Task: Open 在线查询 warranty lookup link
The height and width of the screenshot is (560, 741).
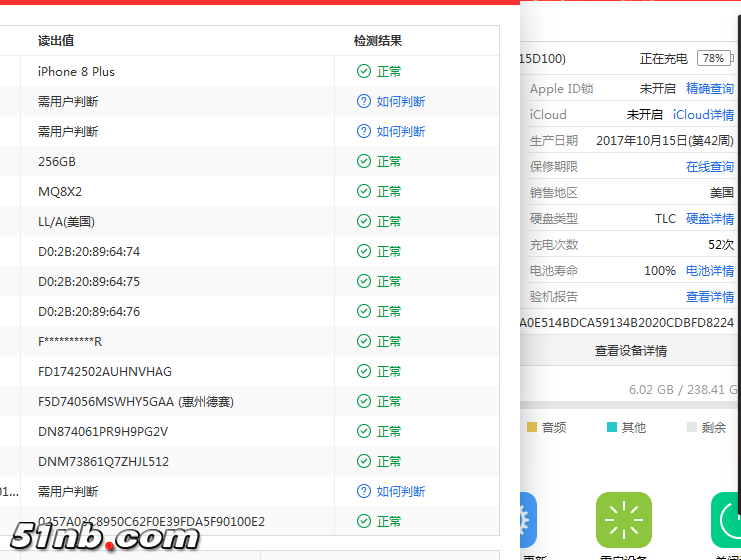Action: coord(709,167)
